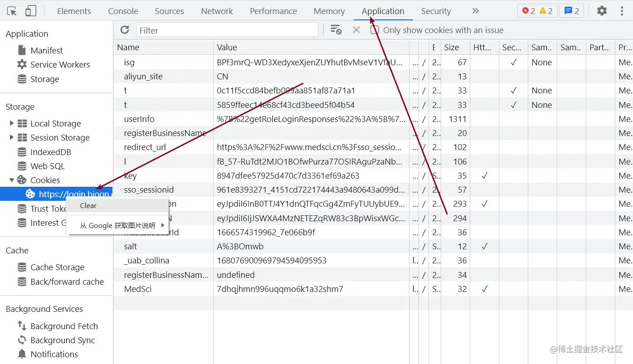Switch to the Elements tab
633x364 pixels.
coord(74,11)
